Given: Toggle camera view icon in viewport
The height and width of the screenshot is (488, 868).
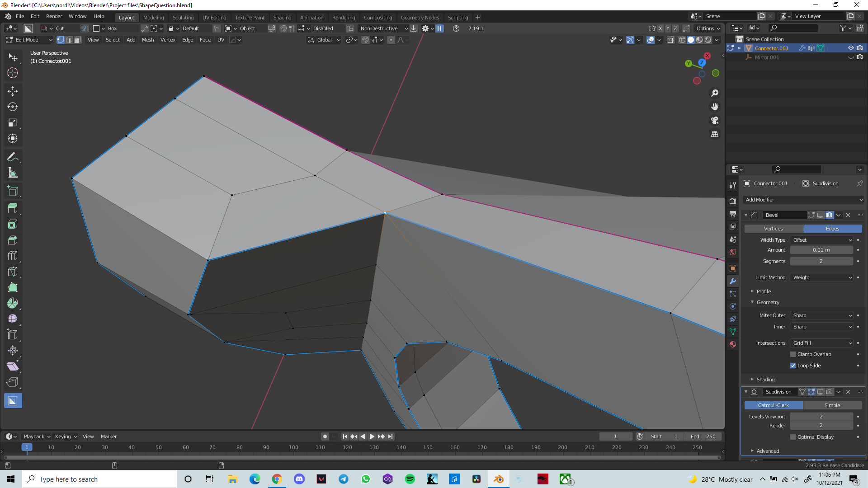Looking at the screenshot, I should [715, 121].
